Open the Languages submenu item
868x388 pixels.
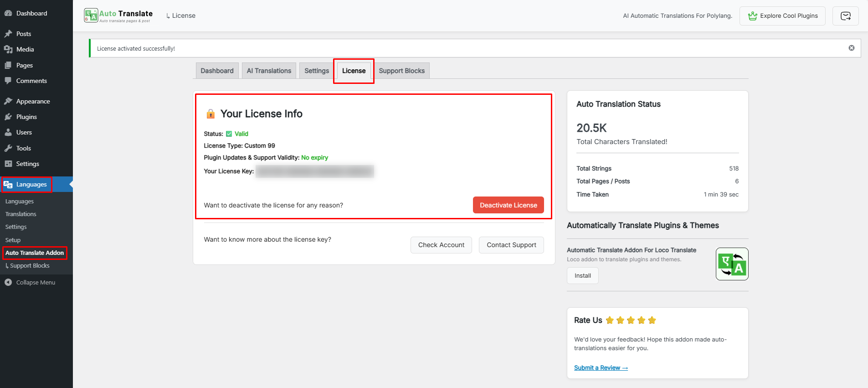[x=20, y=201]
